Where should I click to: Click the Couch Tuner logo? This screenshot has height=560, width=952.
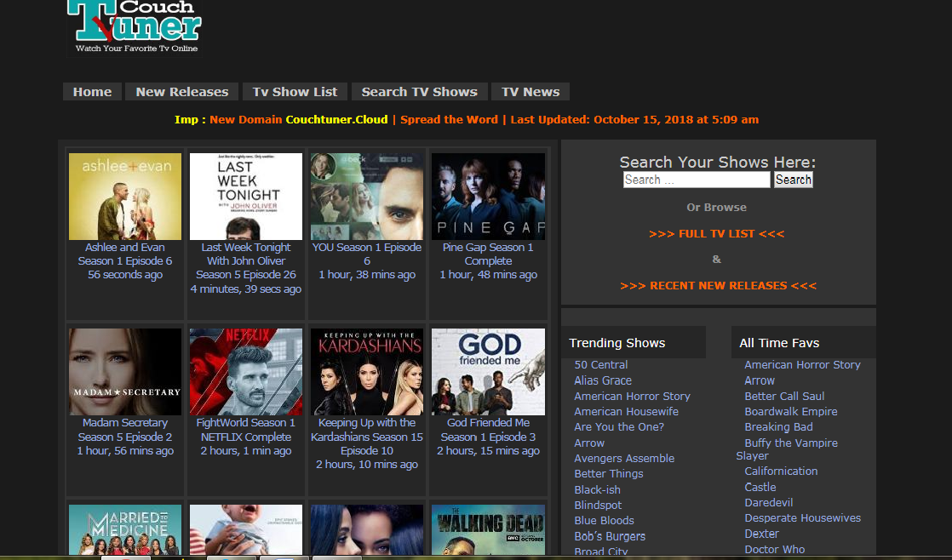(x=135, y=28)
